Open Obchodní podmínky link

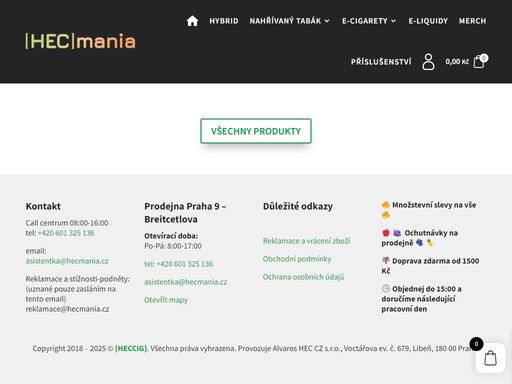pyautogui.click(x=297, y=259)
